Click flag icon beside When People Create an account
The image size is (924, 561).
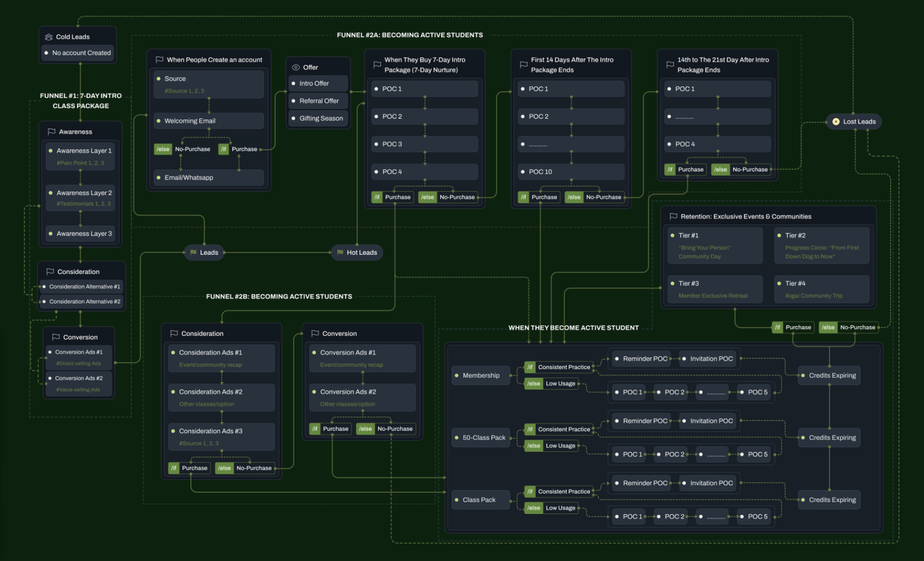[159, 60]
